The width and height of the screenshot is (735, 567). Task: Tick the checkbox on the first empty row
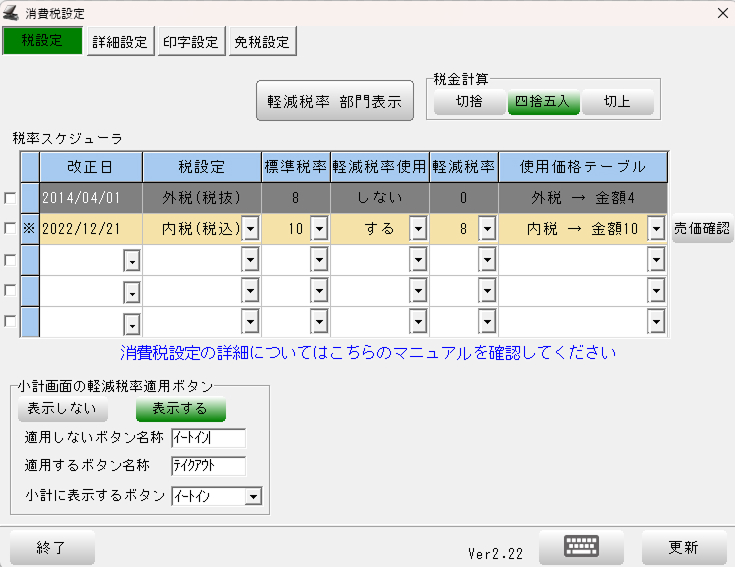[10, 260]
